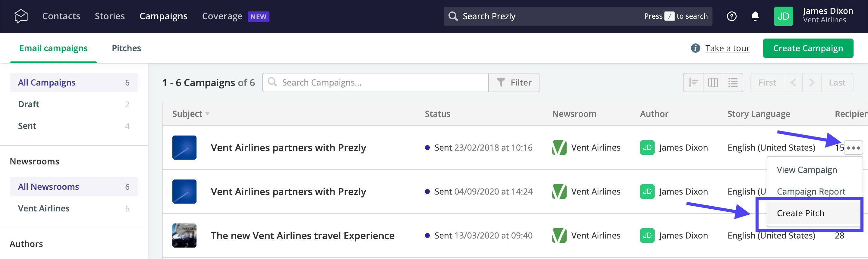Click JD author badge in 23/02/2018 row
This screenshot has height=259, width=868.
click(647, 148)
